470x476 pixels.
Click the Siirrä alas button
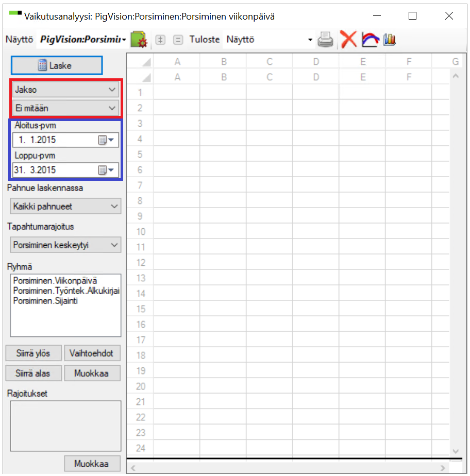33,373
